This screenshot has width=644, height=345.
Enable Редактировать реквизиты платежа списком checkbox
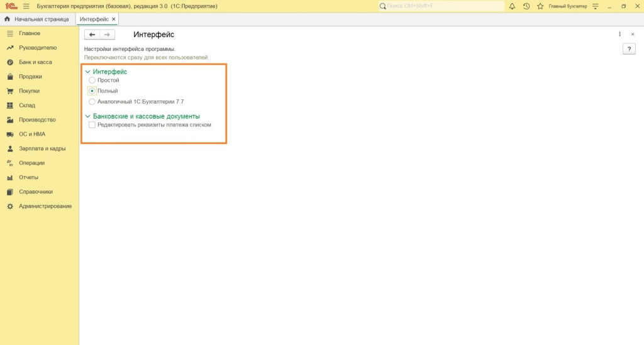92,124
